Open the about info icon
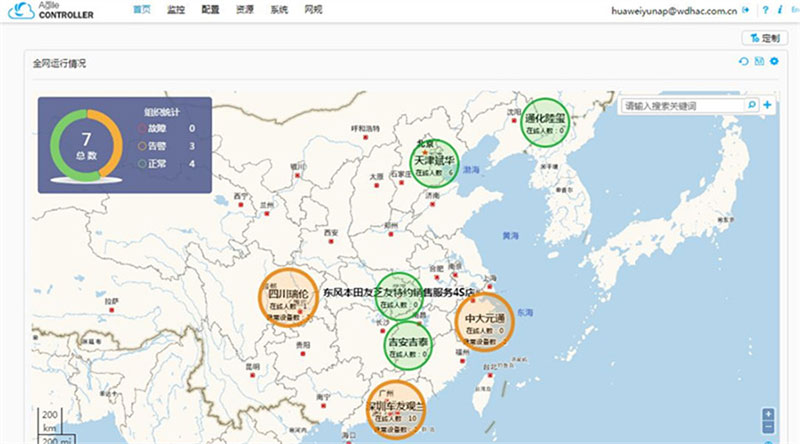Image resolution: width=800 pixels, height=444 pixels. (780, 10)
